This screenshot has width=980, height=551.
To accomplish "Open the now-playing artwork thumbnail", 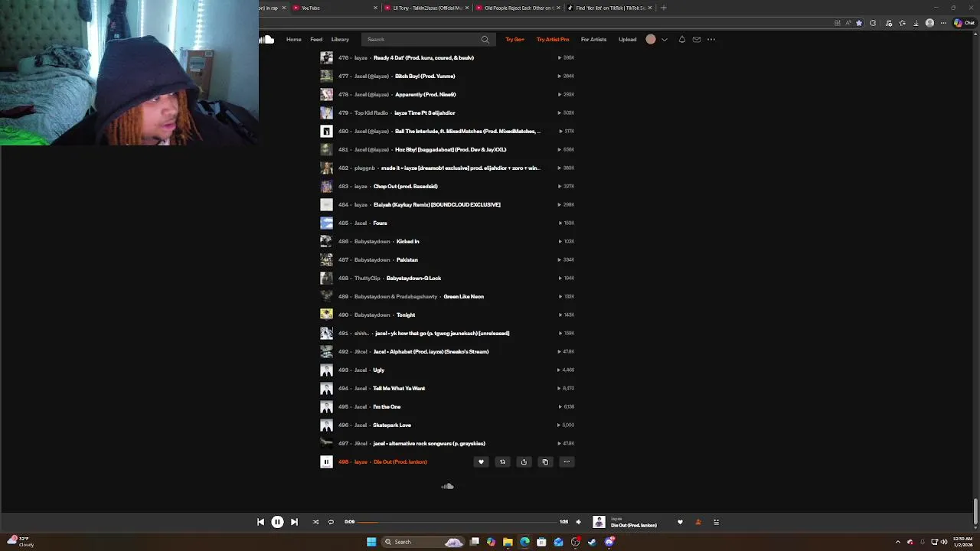I will pos(599,522).
